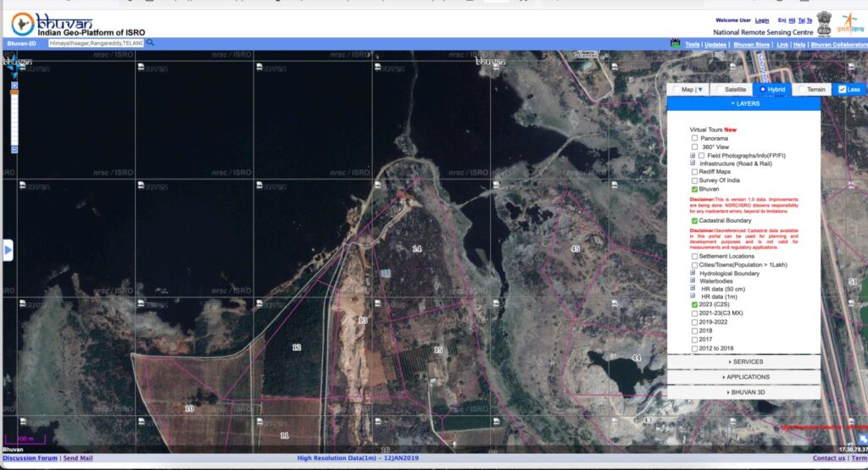Viewport: 868px width, 470px height.
Task: Check the Rediff Maps layer
Action: (x=694, y=171)
